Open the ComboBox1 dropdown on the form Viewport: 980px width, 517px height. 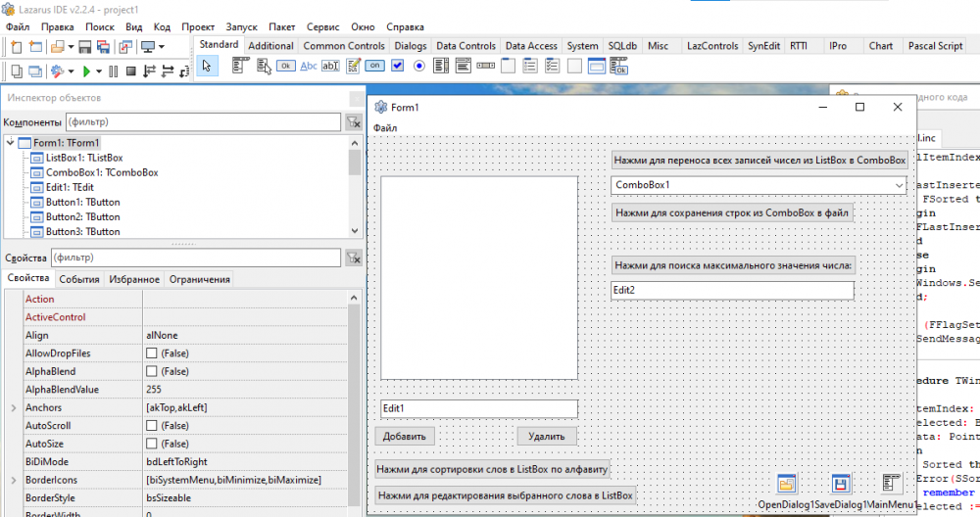pyautogui.click(x=899, y=185)
